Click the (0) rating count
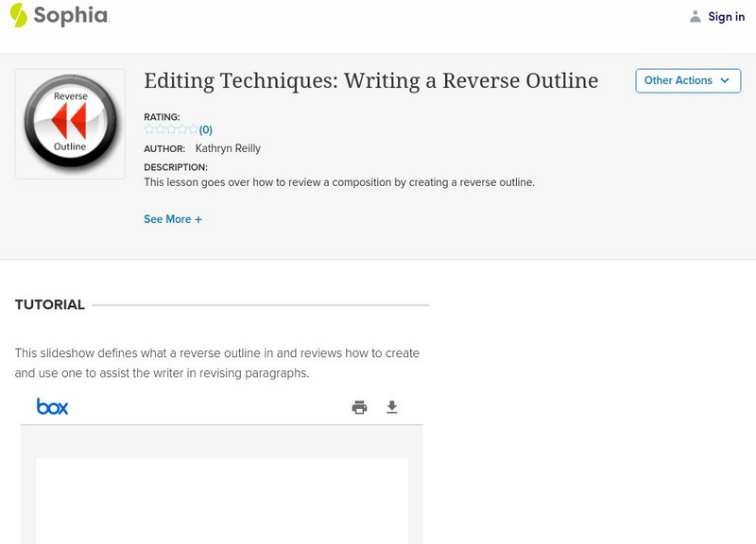Image resolution: width=756 pixels, height=544 pixels. click(206, 130)
